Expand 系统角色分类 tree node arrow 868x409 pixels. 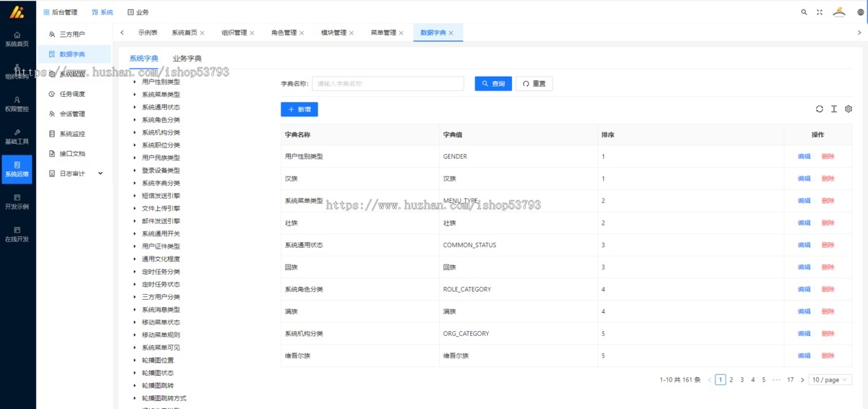point(135,119)
